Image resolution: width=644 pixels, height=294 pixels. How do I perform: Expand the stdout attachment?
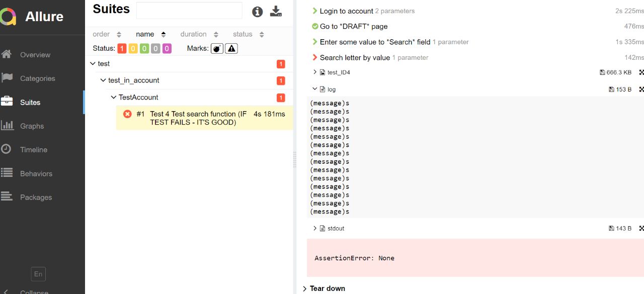(315, 228)
